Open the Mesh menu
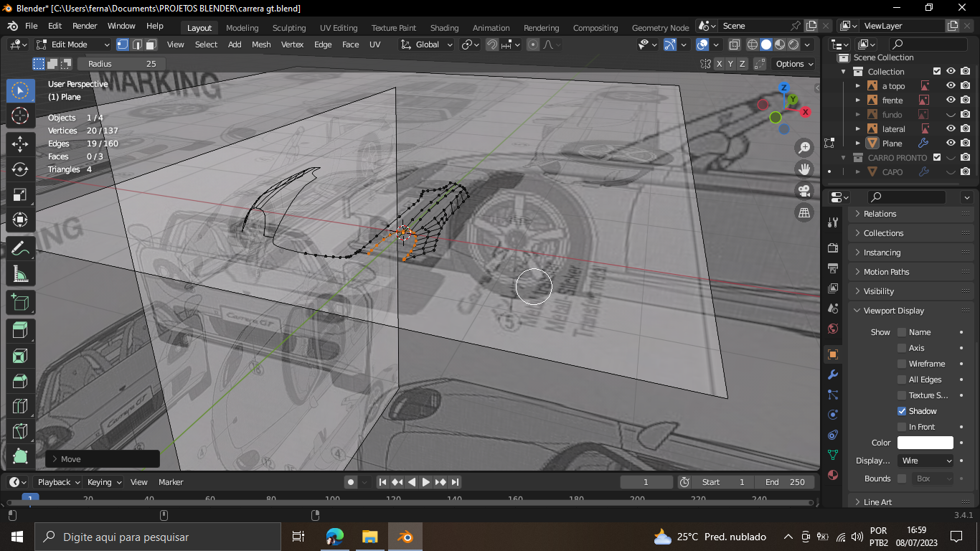Image resolution: width=980 pixels, height=551 pixels. coord(261,44)
